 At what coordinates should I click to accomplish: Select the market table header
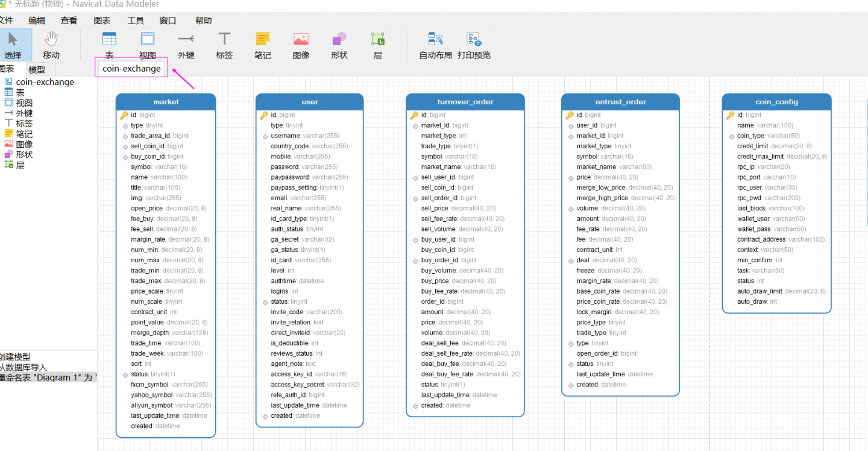click(166, 102)
